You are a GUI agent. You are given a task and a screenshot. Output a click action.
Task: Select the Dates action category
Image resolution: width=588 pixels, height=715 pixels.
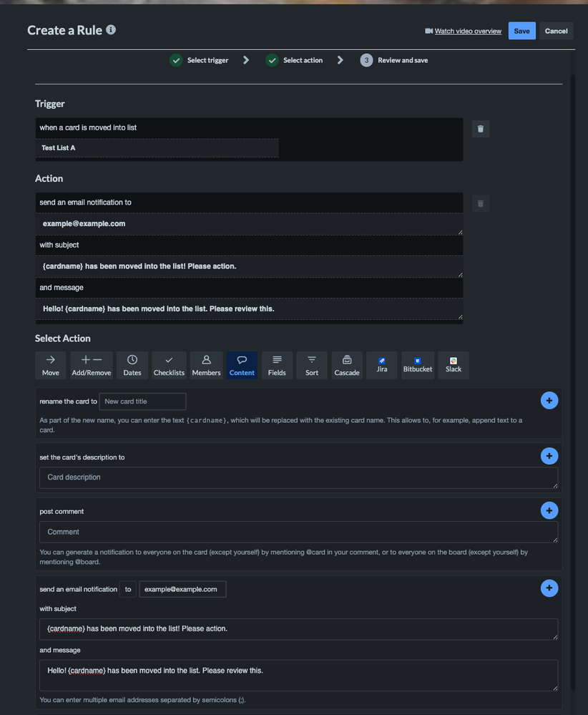click(x=132, y=365)
